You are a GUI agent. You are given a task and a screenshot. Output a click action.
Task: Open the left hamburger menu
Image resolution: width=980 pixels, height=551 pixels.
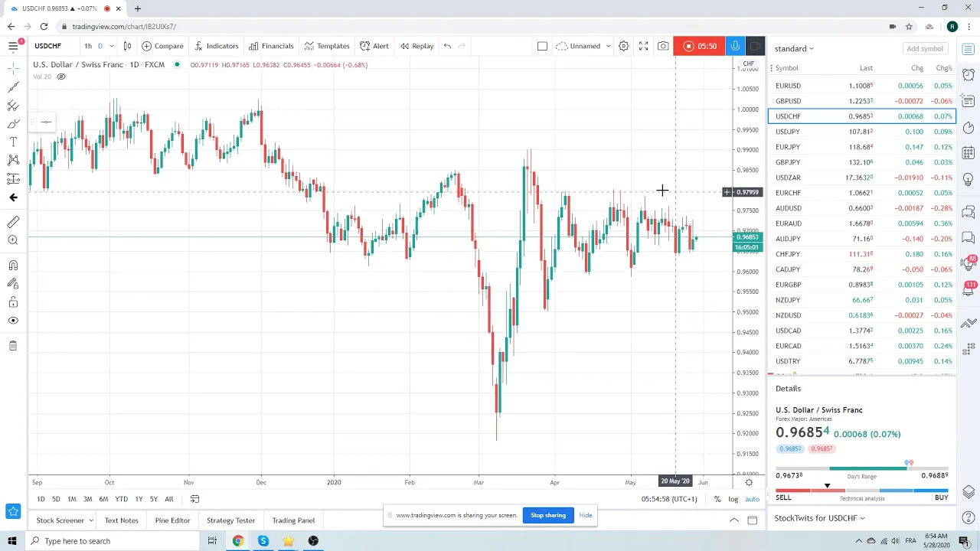13,46
